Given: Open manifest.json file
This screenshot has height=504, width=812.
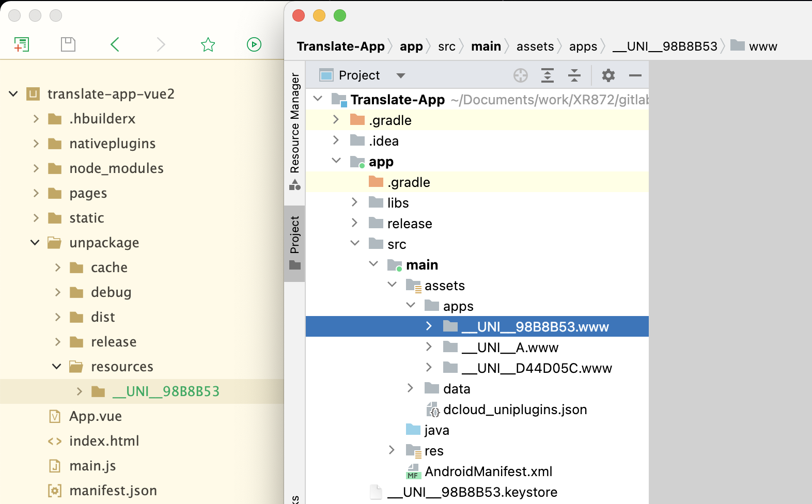Looking at the screenshot, I should (113, 491).
